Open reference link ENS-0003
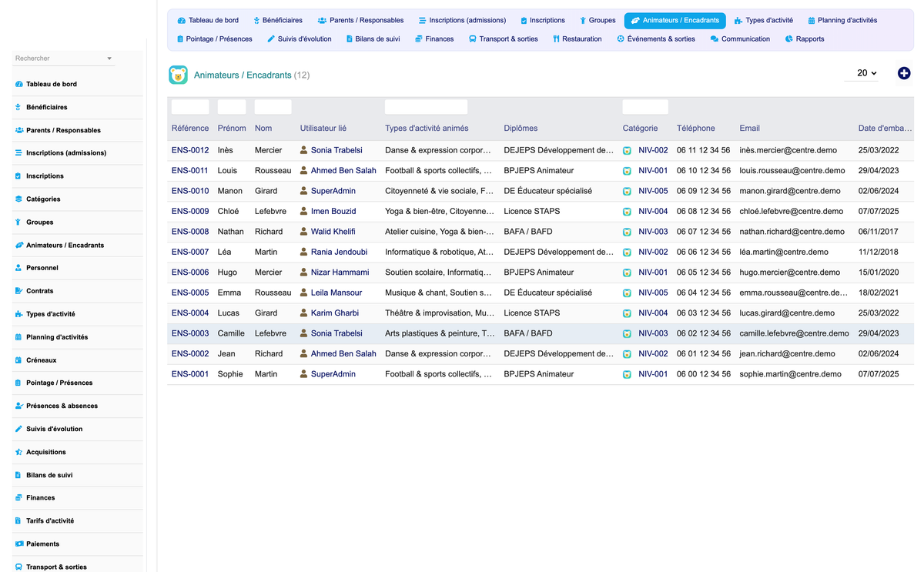Screen dimensions: 924x572 click(x=190, y=333)
